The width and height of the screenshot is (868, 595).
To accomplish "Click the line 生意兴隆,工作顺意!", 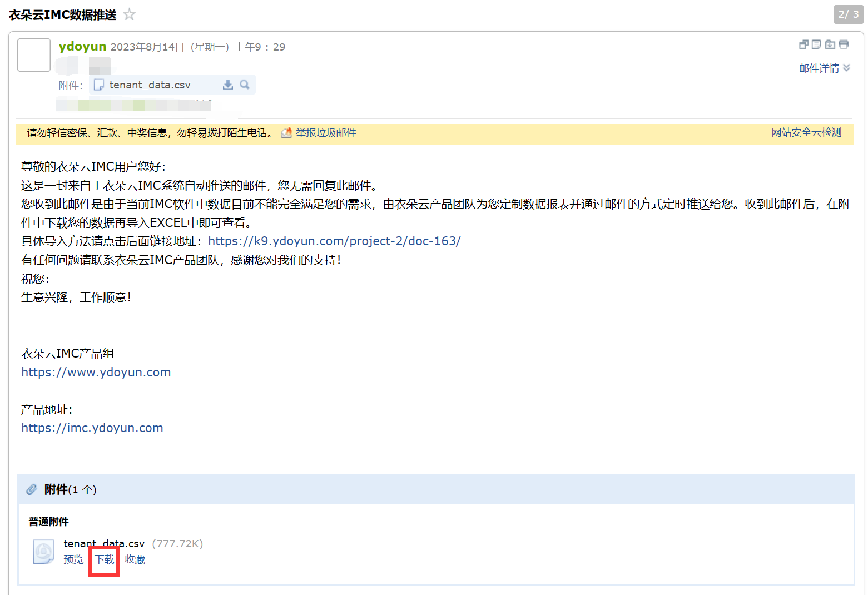I will pyautogui.click(x=76, y=297).
